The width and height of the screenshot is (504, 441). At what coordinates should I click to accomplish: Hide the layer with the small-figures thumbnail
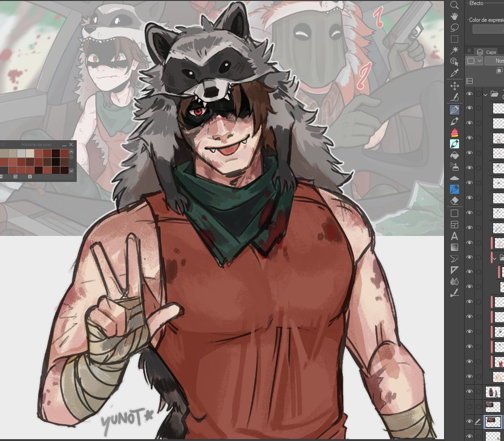[x=469, y=392]
